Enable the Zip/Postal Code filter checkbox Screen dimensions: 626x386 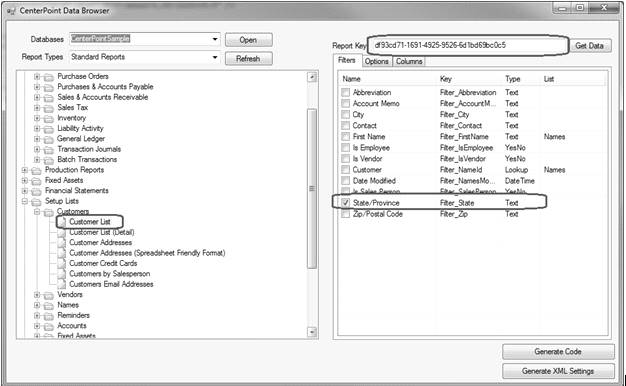click(x=345, y=214)
